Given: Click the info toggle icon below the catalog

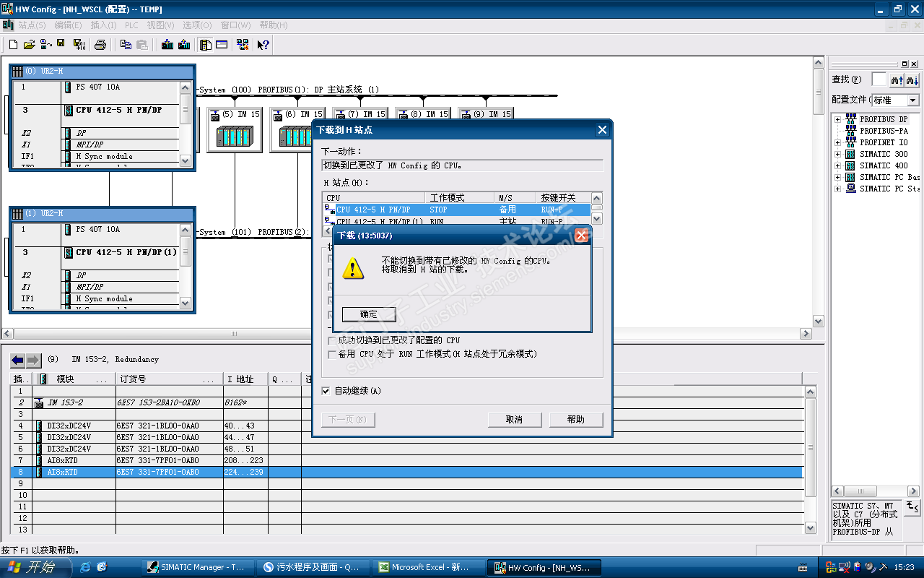Looking at the screenshot, I should point(912,507).
